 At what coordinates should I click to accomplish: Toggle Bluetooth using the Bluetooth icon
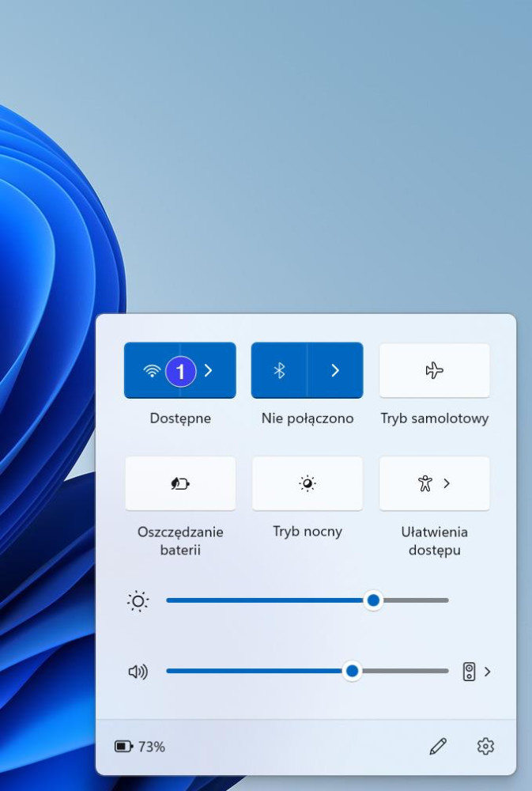(x=279, y=370)
